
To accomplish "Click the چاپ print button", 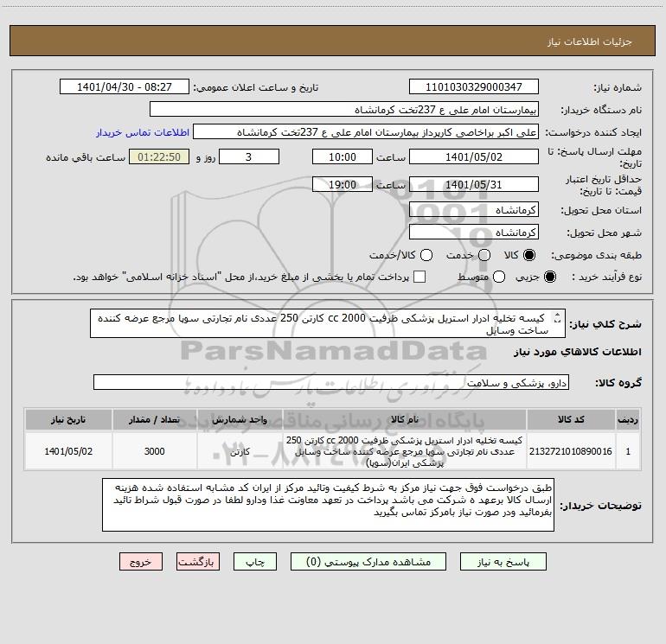I will point(255,562).
